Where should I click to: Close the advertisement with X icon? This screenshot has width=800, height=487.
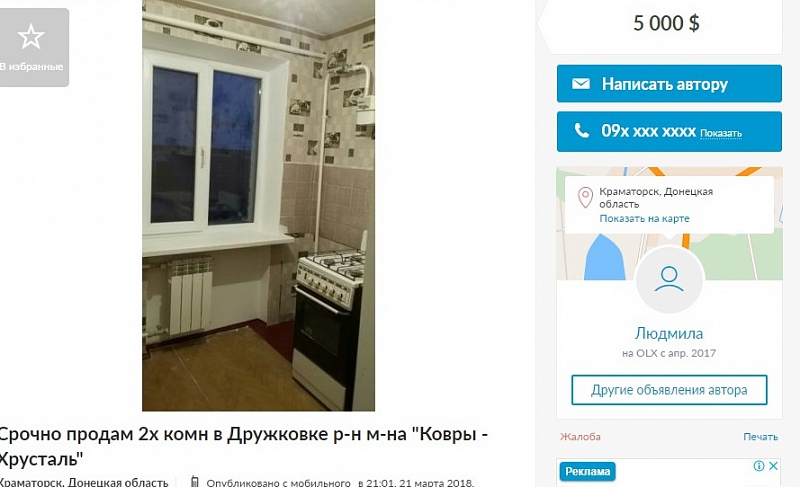773,466
